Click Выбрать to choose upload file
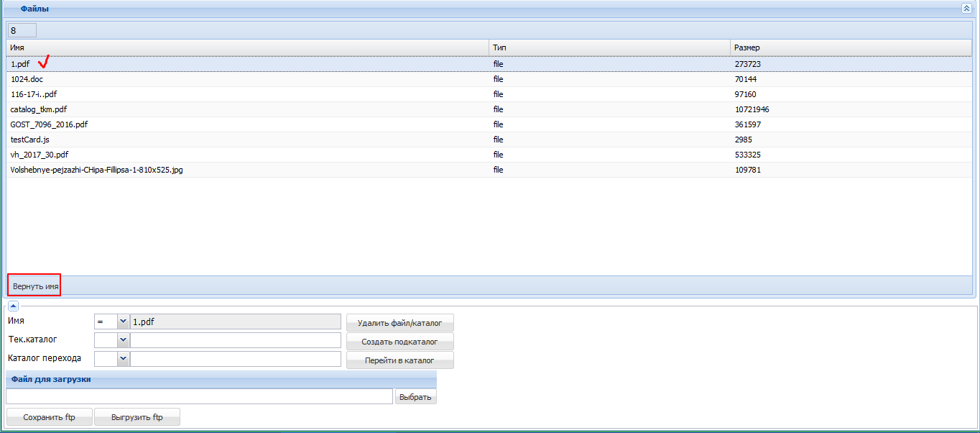 [x=416, y=397]
